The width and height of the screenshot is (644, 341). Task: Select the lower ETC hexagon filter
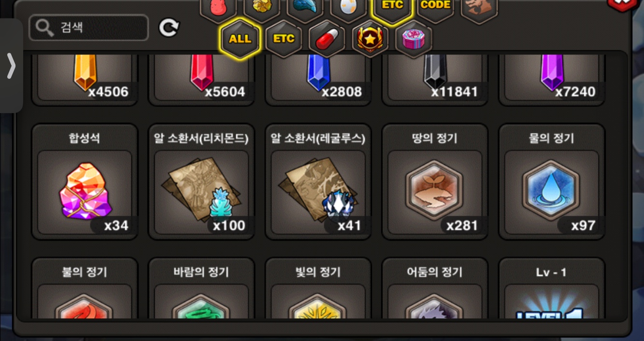click(x=284, y=39)
